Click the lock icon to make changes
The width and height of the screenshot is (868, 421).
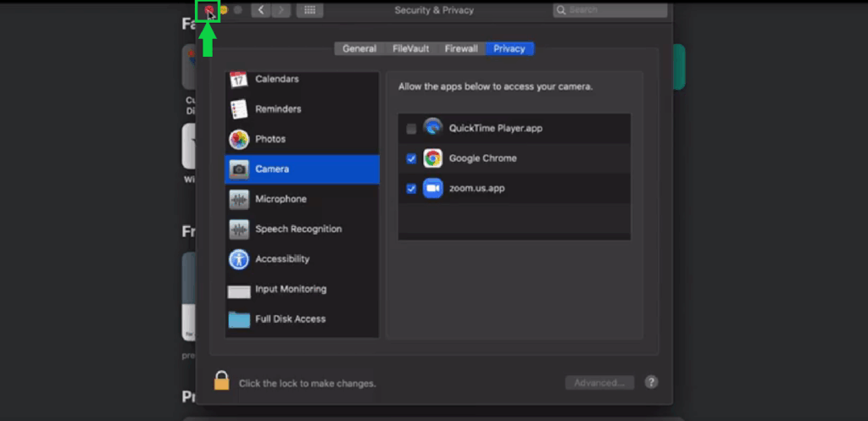[221, 381]
